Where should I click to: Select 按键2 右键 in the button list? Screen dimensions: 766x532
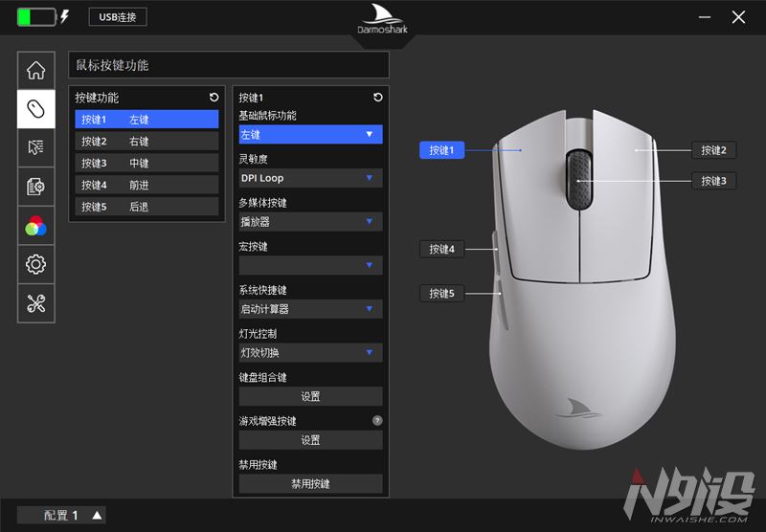[x=146, y=142]
